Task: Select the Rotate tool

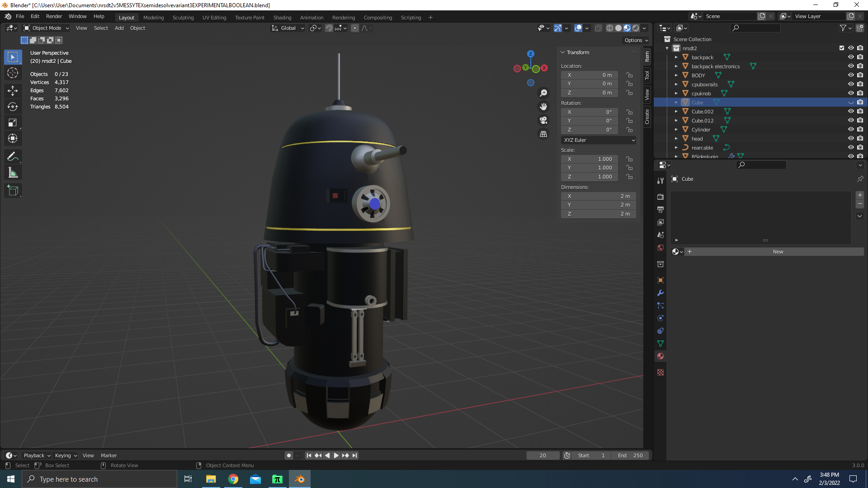Action: (x=13, y=107)
